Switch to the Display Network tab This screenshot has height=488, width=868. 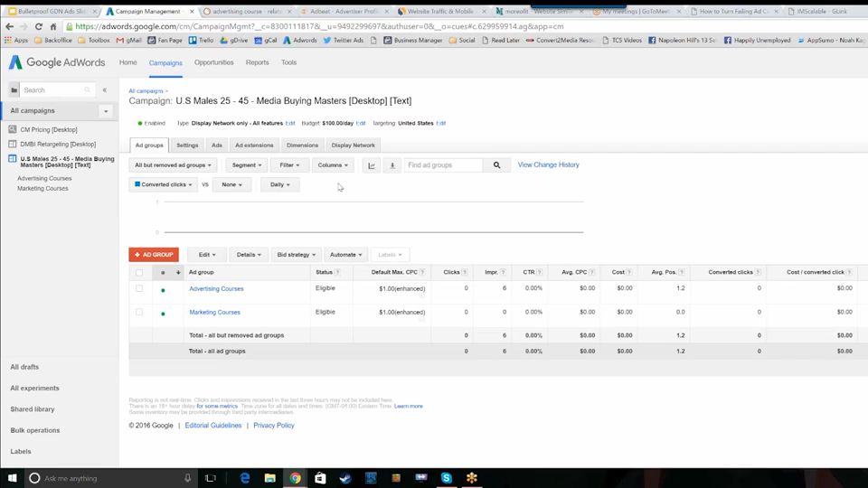354,145
